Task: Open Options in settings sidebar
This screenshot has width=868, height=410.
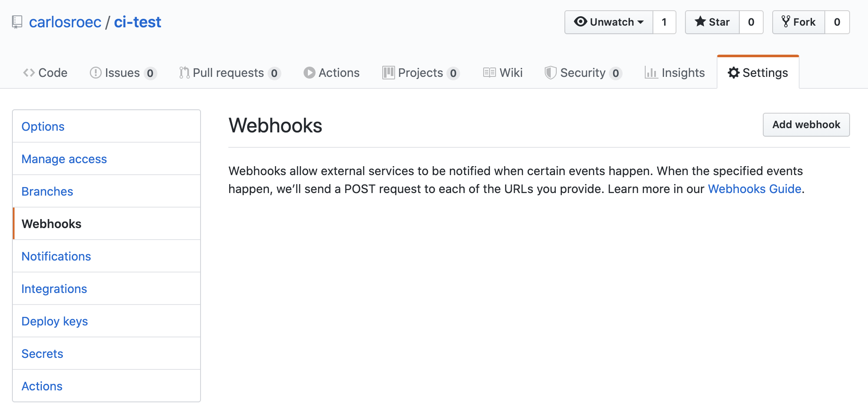Action: 106,126
